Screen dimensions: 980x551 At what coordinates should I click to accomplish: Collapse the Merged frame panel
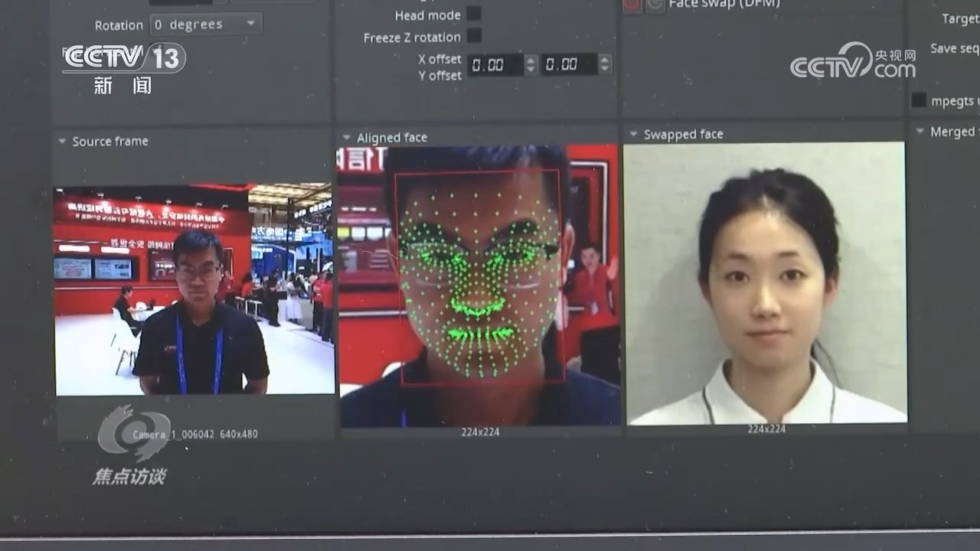tap(920, 130)
